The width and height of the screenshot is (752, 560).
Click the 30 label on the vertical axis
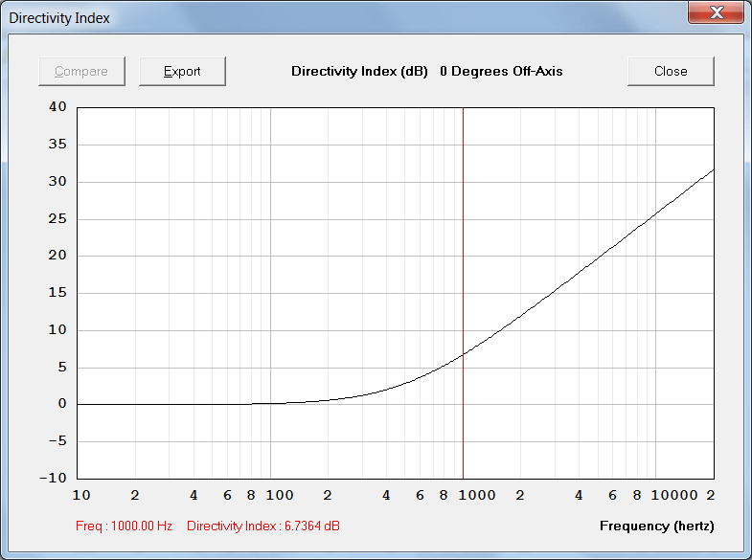pos(57,182)
